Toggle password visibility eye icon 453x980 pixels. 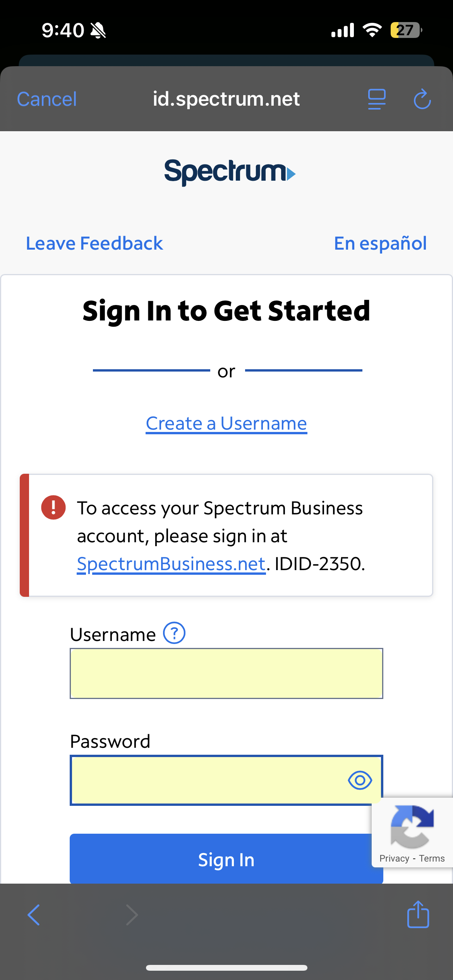coord(360,780)
